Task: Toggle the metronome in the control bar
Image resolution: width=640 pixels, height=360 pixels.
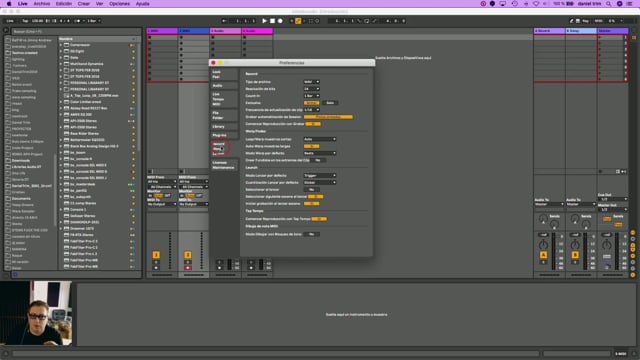Action: pyautogui.click(x=78, y=21)
